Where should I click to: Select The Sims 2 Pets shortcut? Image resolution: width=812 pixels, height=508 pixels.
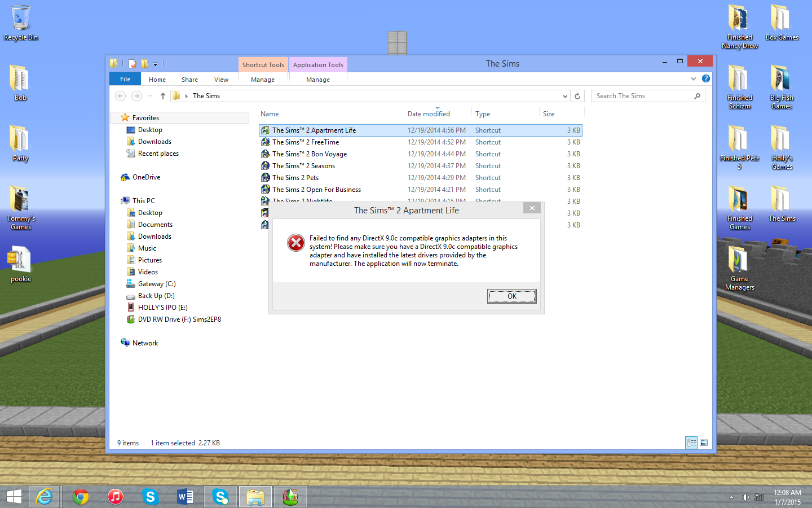(295, 178)
